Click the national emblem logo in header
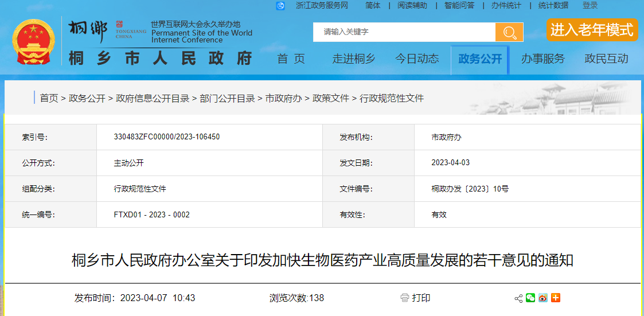The image size is (644, 316). pyautogui.click(x=33, y=42)
